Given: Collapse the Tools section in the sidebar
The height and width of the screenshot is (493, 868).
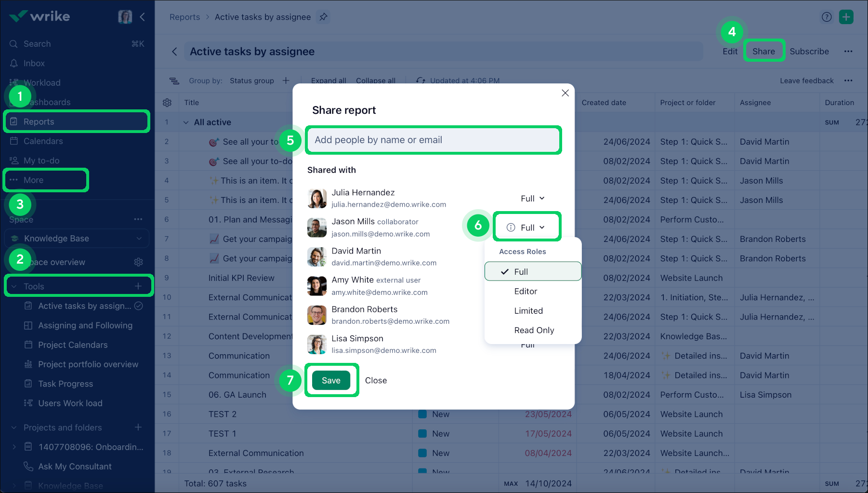Looking at the screenshot, I should [13, 286].
